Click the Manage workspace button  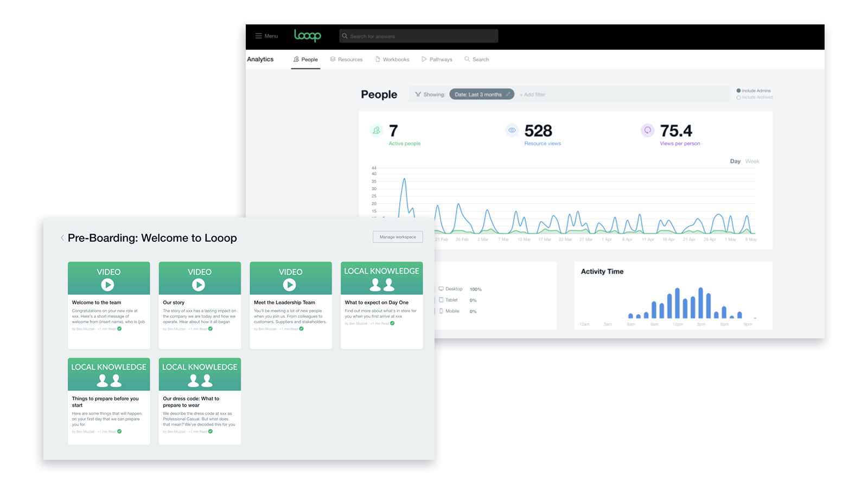pyautogui.click(x=398, y=237)
